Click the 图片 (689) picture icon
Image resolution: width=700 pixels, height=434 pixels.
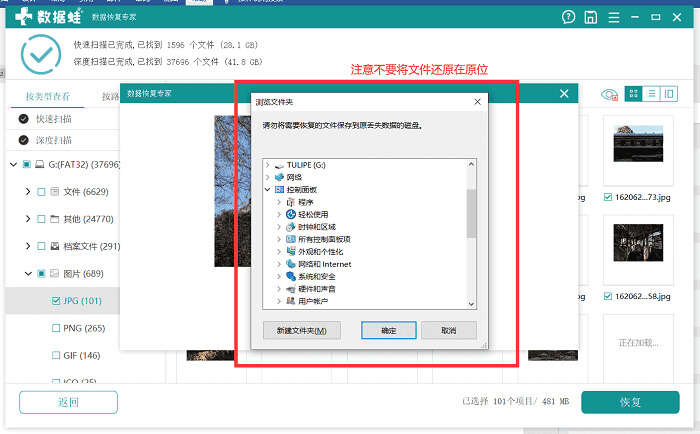point(54,273)
